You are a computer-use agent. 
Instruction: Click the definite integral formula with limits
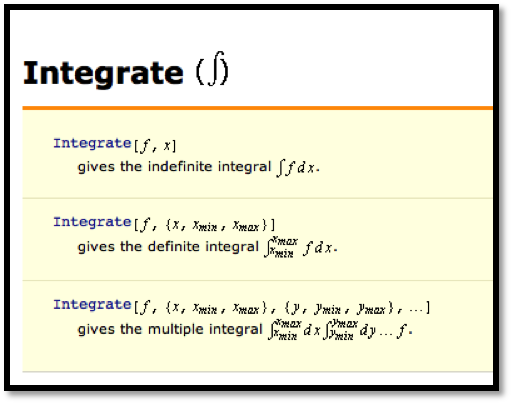click(301, 248)
